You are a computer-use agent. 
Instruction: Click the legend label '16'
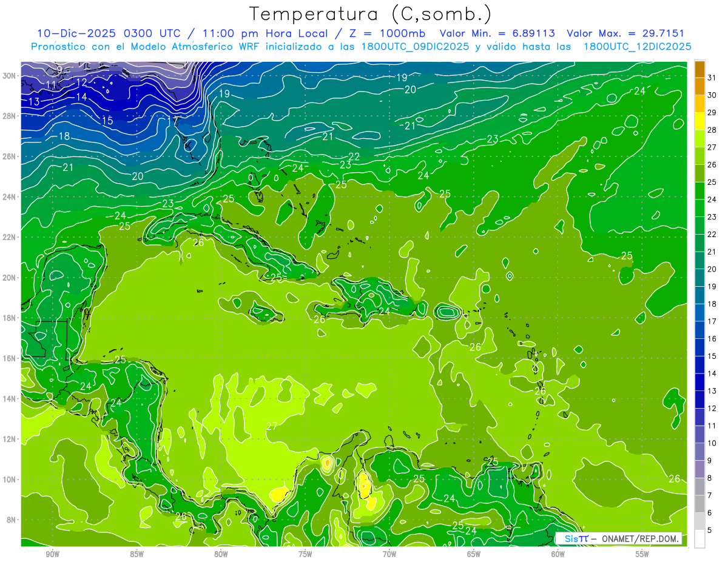pyautogui.click(x=712, y=338)
